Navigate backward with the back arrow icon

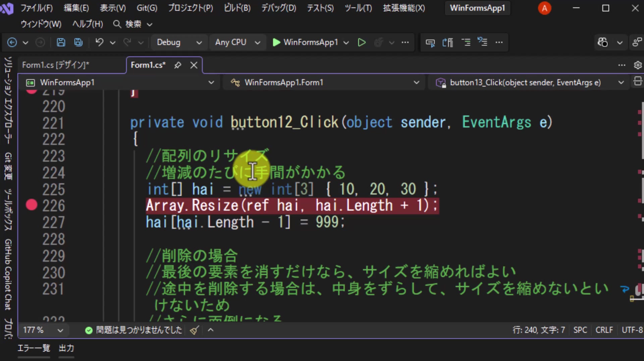(12, 42)
